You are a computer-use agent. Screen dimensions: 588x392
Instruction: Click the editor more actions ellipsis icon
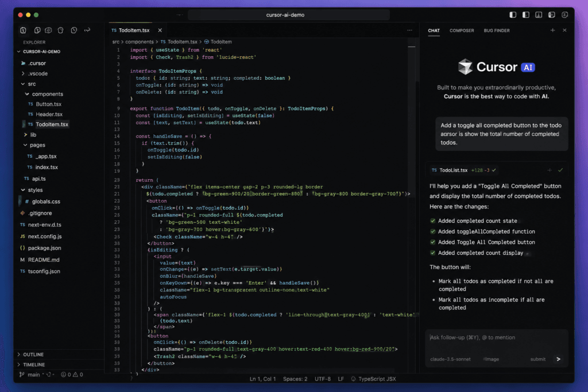[409, 30]
